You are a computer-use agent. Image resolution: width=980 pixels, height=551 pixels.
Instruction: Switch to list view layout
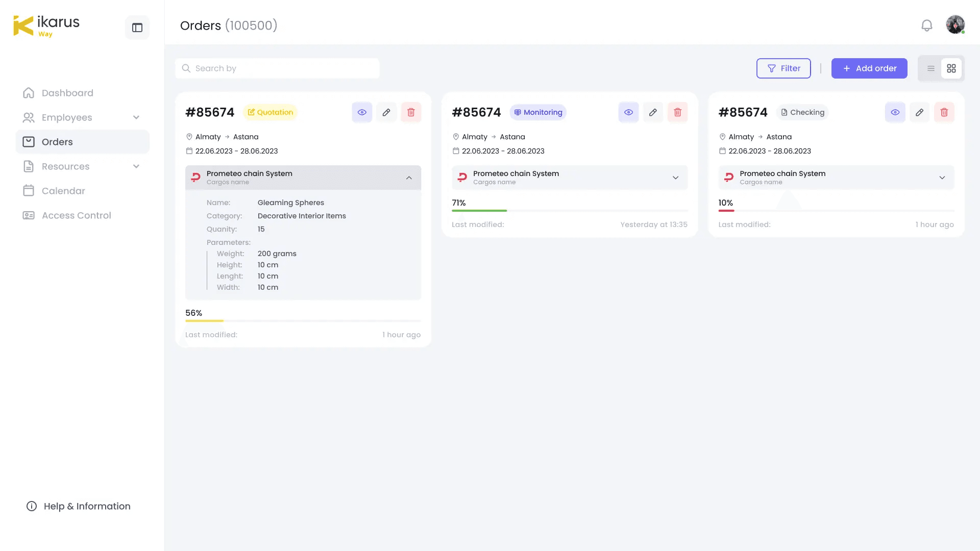point(930,68)
